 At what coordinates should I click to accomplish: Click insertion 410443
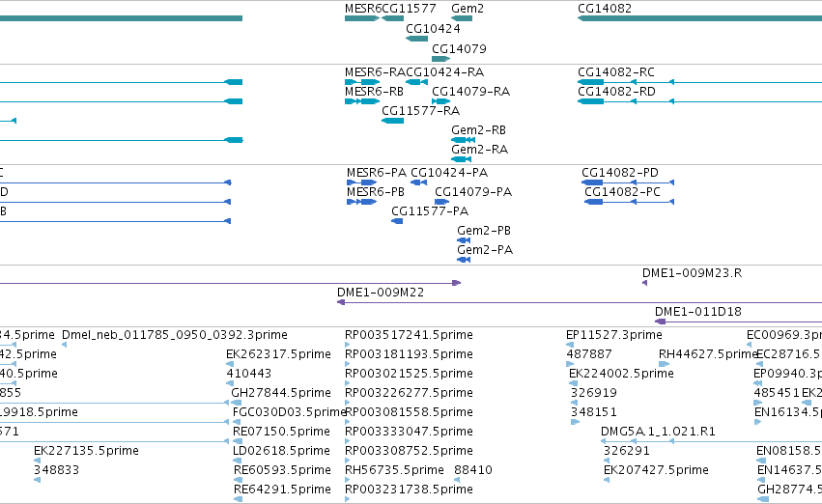[x=248, y=374]
